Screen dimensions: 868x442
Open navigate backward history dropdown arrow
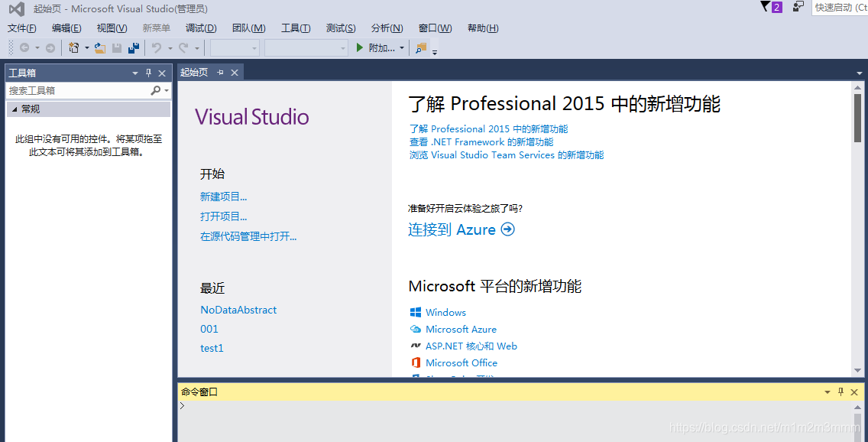tap(37, 48)
